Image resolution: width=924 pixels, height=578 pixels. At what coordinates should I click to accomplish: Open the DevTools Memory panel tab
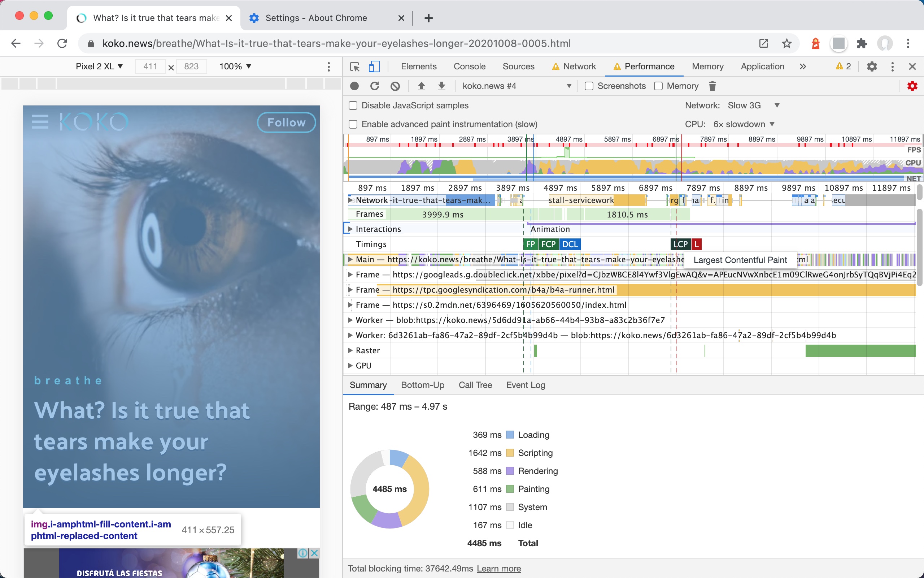click(x=707, y=66)
